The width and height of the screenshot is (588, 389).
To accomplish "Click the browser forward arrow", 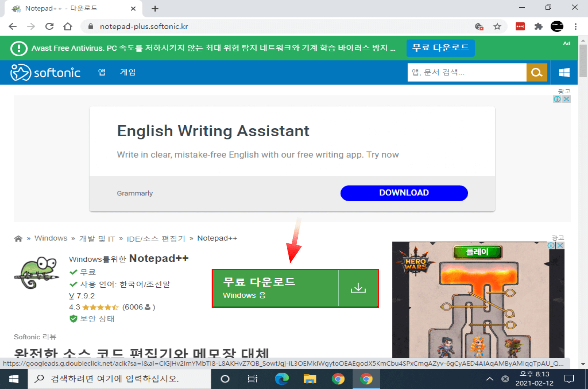I will pyautogui.click(x=31, y=27).
